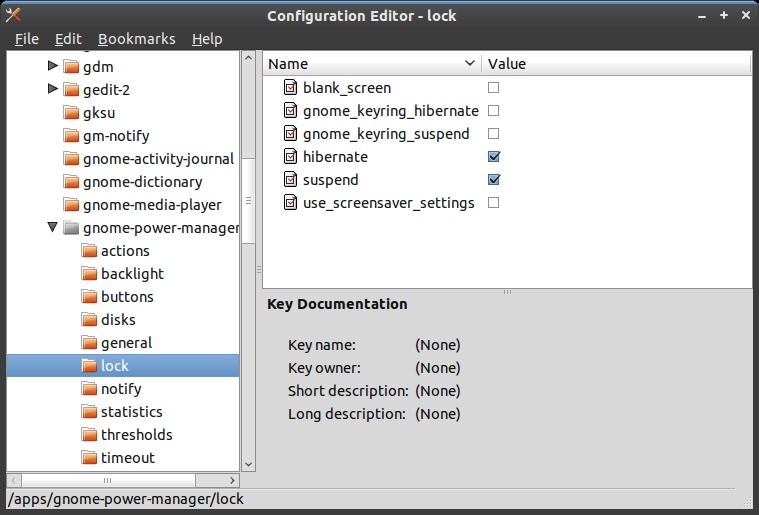Click the statistics folder icon
The image size is (759, 515).
coord(89,411)
